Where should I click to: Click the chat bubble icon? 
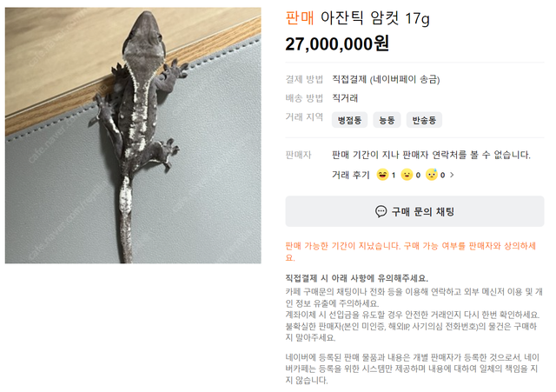pyautogui.click(x=381, y=211)
